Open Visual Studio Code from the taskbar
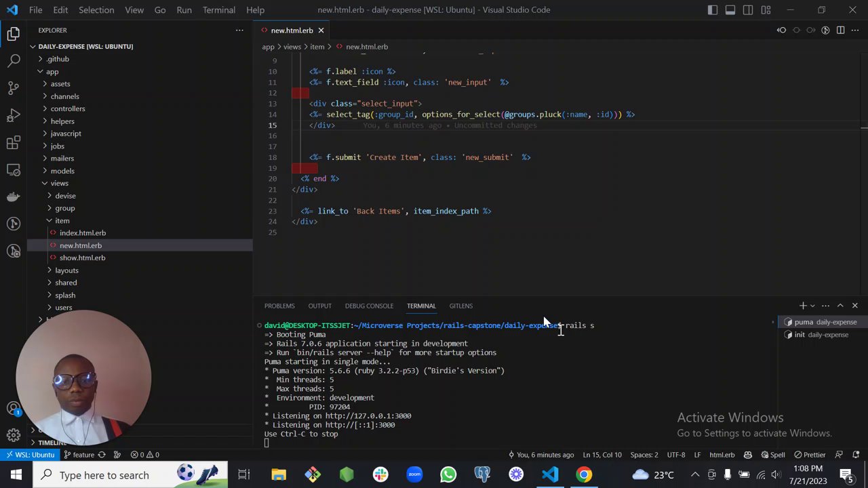Image resolution: width=868 pixels, height=488 pixels. click(x=550, y=474)
